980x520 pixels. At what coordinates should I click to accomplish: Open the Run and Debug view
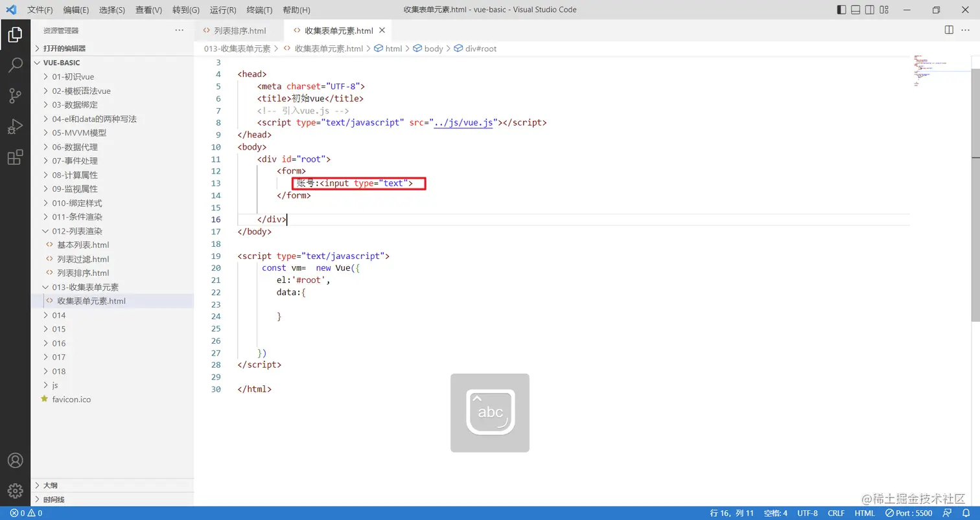(x=15, y=126)
